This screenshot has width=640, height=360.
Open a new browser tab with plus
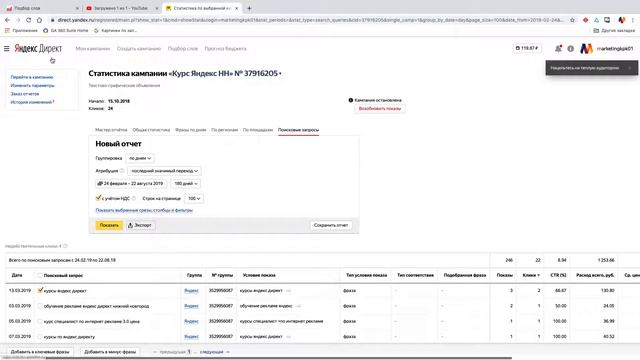(249, 8)
